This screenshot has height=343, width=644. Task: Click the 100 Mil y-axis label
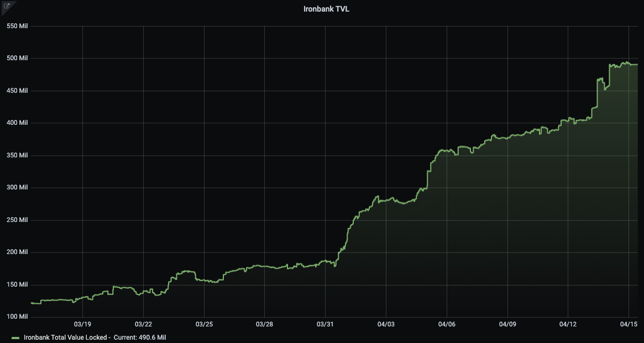click(x=17, y=316)
